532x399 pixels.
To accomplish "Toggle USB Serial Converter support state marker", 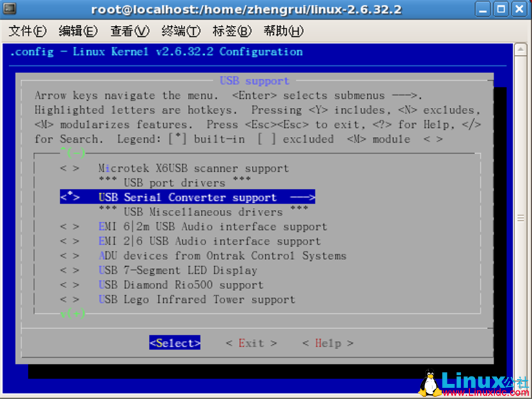I will 70,197.
